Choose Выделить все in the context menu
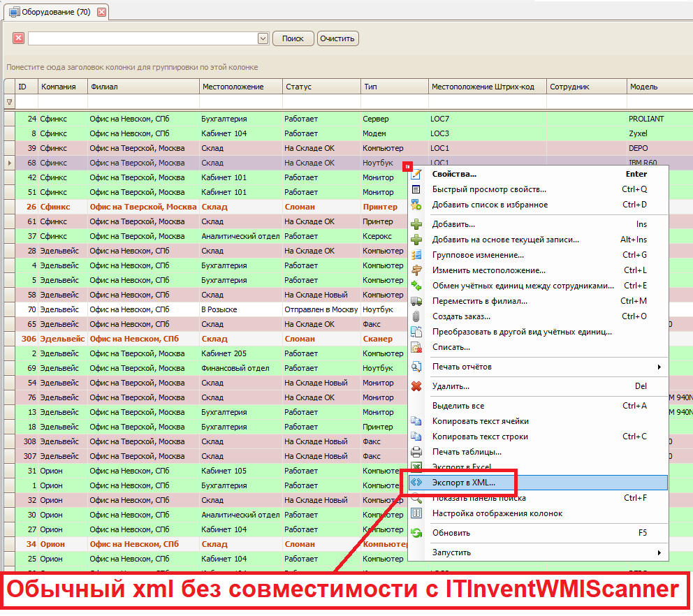The height and width of the screenshot is (616, 693). (x=538, y=406)
